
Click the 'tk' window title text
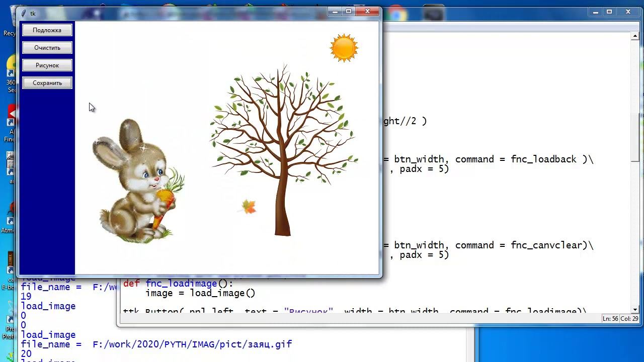coord(33,14)
